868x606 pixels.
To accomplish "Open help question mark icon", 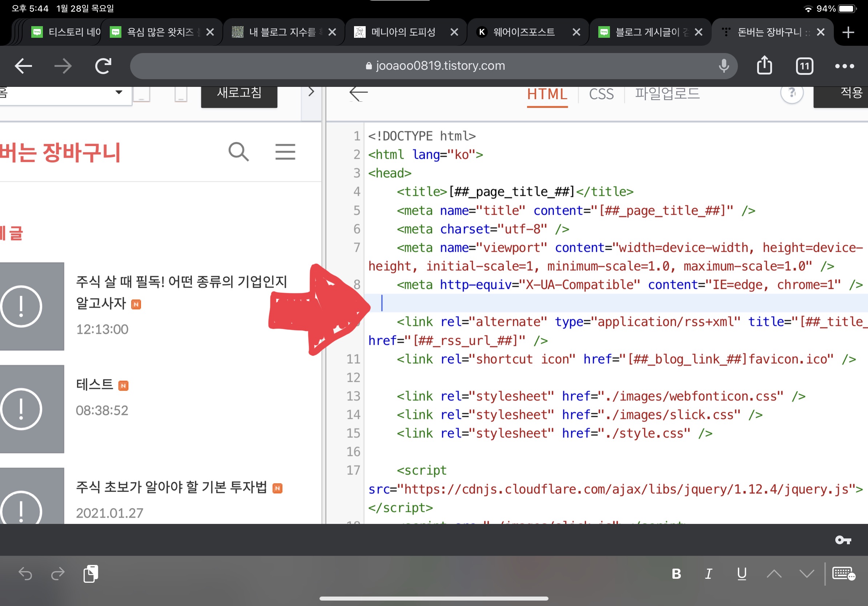I will (792, 93).
